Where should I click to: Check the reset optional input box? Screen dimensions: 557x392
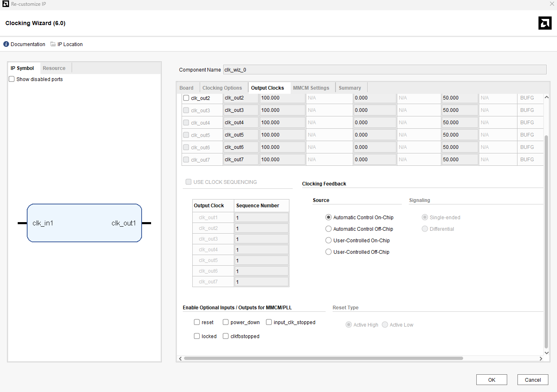pos(197,322)
